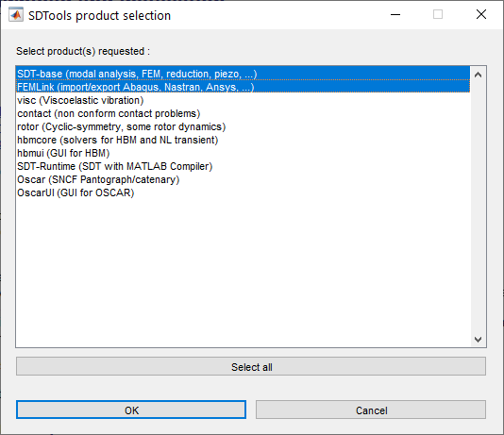Select visc (Viscoelastic vibration) entry
This screenshot has height=435, width=504.
[x=243, y=100]
